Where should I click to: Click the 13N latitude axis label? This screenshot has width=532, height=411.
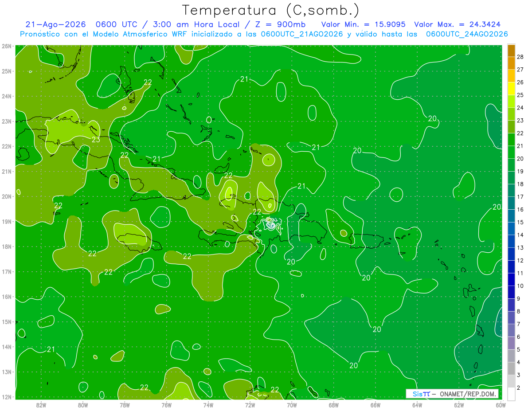[x=6, y=372]
